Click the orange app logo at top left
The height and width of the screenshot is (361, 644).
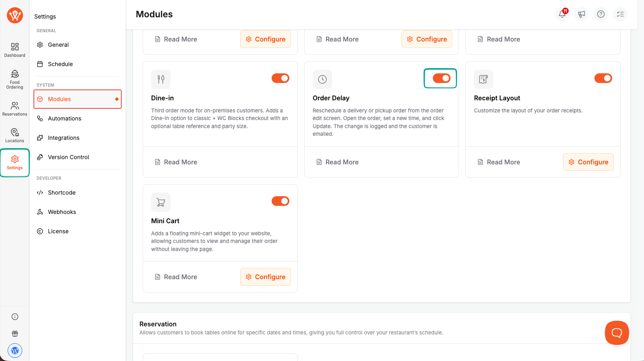[x=15, y=15]
